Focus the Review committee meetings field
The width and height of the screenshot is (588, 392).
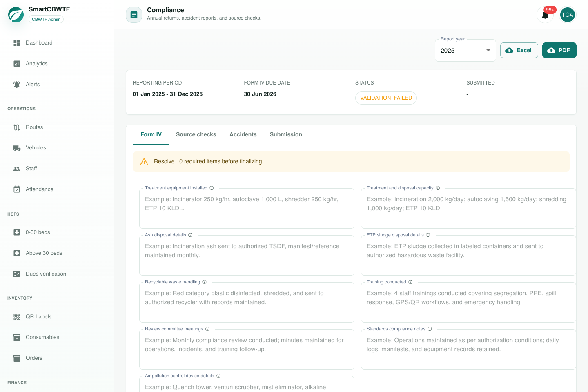pyautogui.click(x=247, y=349)
